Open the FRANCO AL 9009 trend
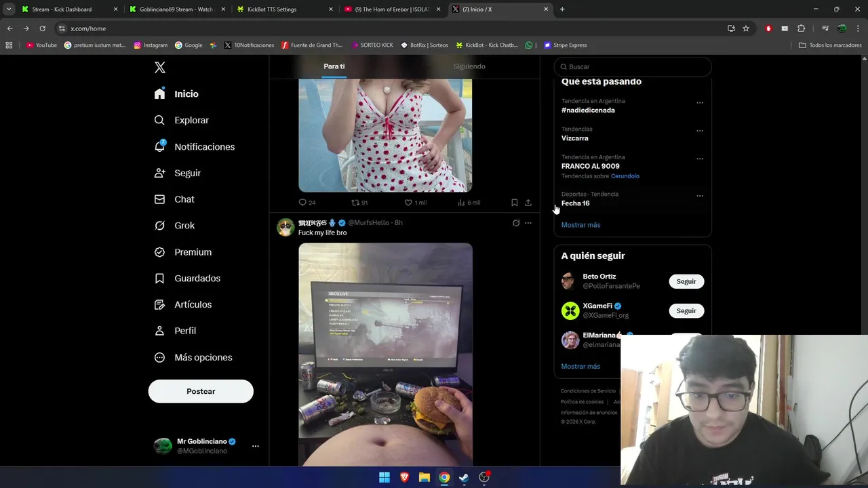The width and height of the screenshot is (868, 488). pyautogui.click(x=590, y=166)
